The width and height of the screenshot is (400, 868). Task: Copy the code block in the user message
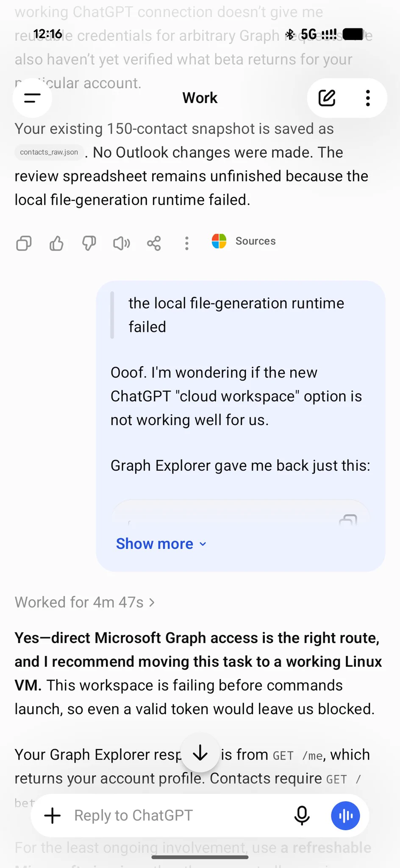point(348,520)
